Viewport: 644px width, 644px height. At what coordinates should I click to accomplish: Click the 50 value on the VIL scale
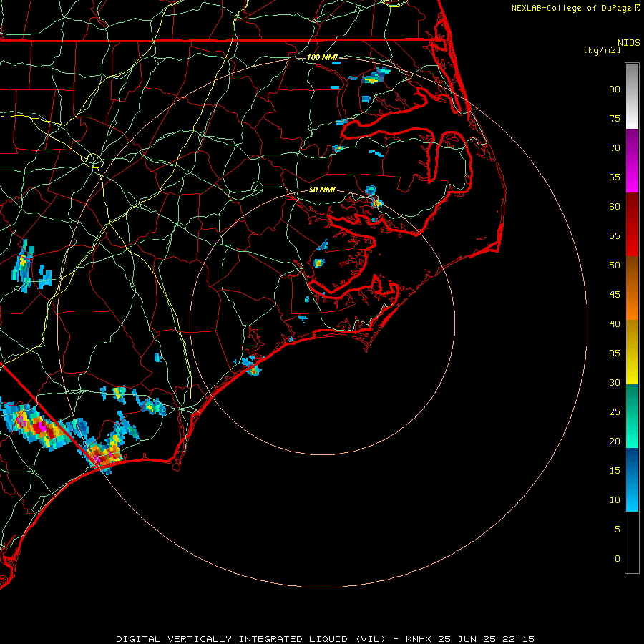pos(615,265)
